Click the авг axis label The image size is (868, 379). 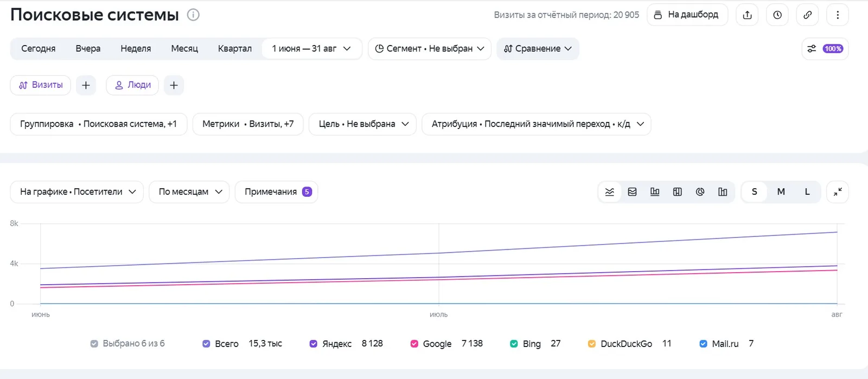(x=837, y=314)
